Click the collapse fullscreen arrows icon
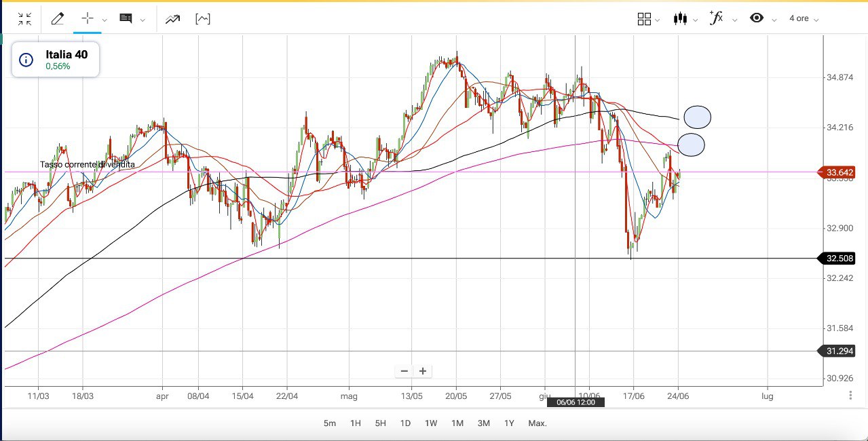Image resolution: width=868 pixels, height=441 pixels. [x=24, y=19]
